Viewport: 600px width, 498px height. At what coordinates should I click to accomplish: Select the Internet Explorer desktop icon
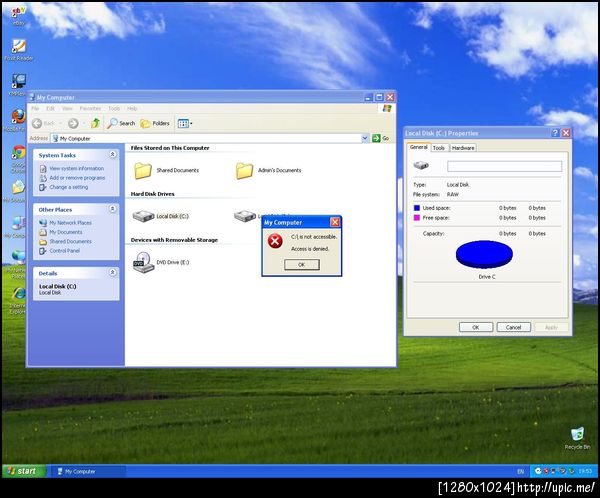tap(18, 300)
